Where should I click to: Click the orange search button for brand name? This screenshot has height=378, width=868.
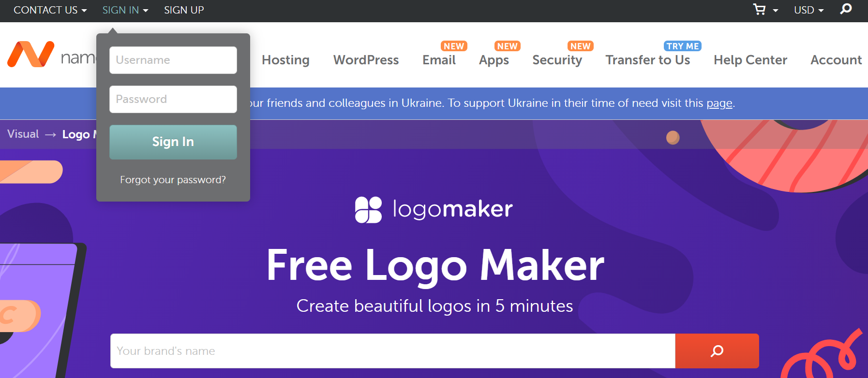717,351
